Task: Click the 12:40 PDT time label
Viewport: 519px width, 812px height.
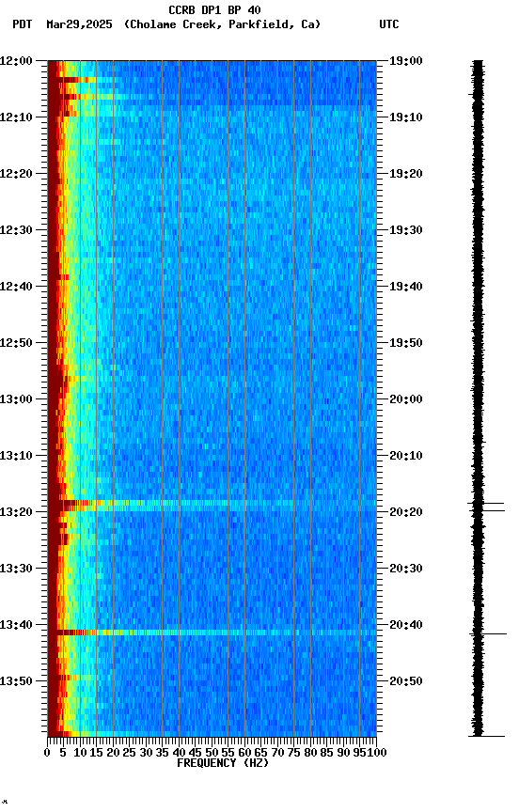Action: pyautogui.click(x=16, y=287)
